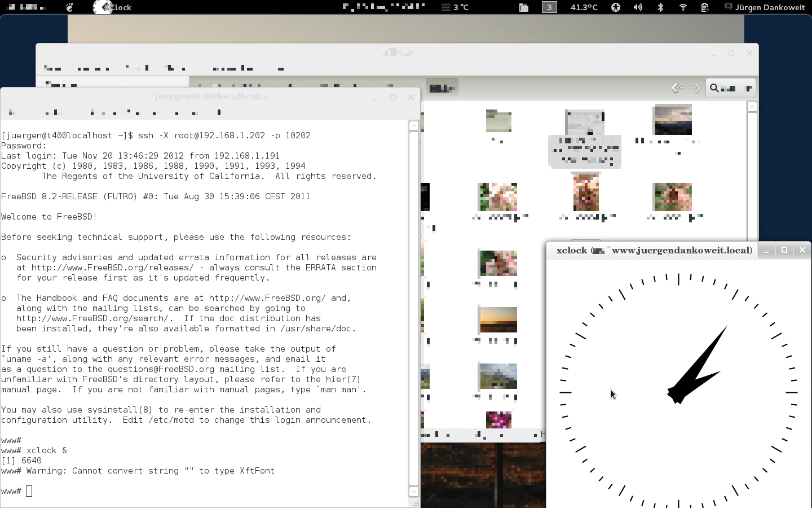Open the Bluetooth icon menu in the top bar

660,7
